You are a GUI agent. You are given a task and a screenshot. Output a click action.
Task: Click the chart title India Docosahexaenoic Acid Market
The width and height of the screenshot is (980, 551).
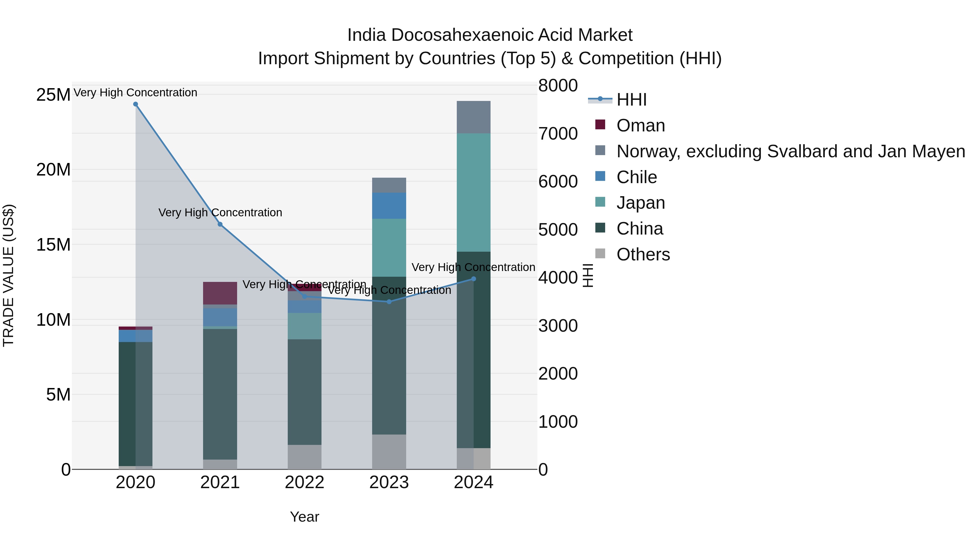coord(490,35)
